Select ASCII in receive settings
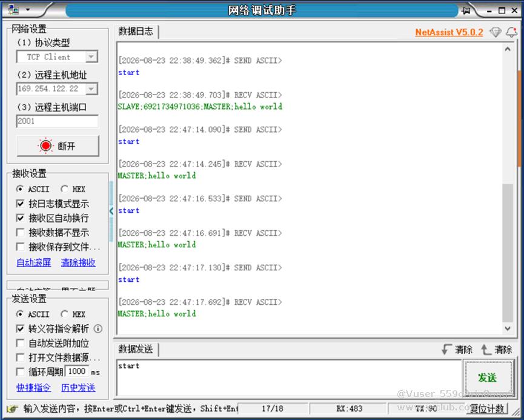The height and width of the screenshot is (420, 524). tap(33, 189)
